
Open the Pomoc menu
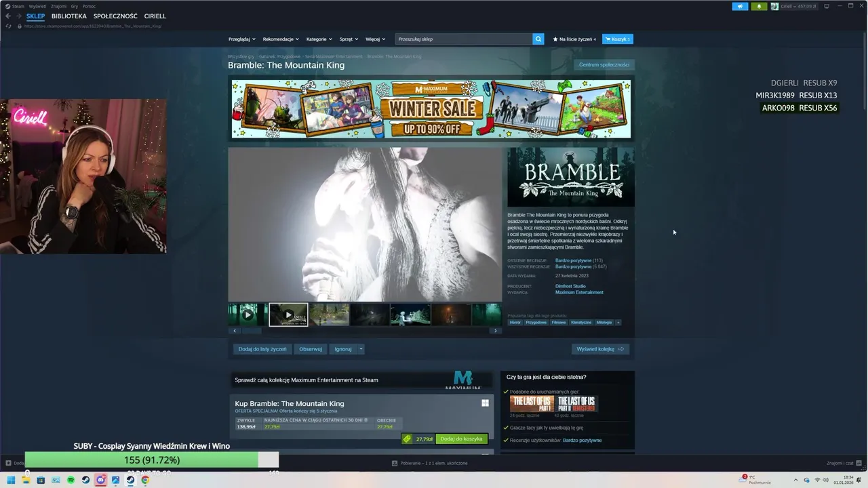[89, 6]
